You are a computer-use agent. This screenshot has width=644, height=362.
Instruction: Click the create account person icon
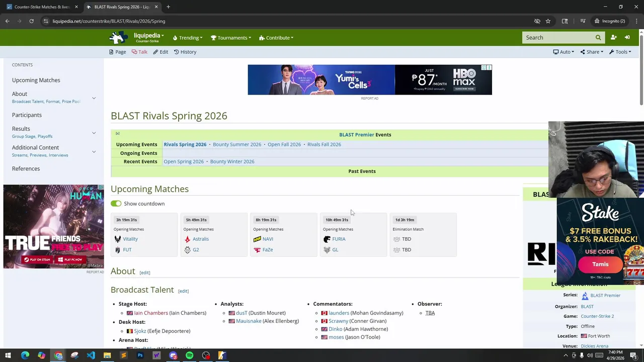tap(613, 38)
